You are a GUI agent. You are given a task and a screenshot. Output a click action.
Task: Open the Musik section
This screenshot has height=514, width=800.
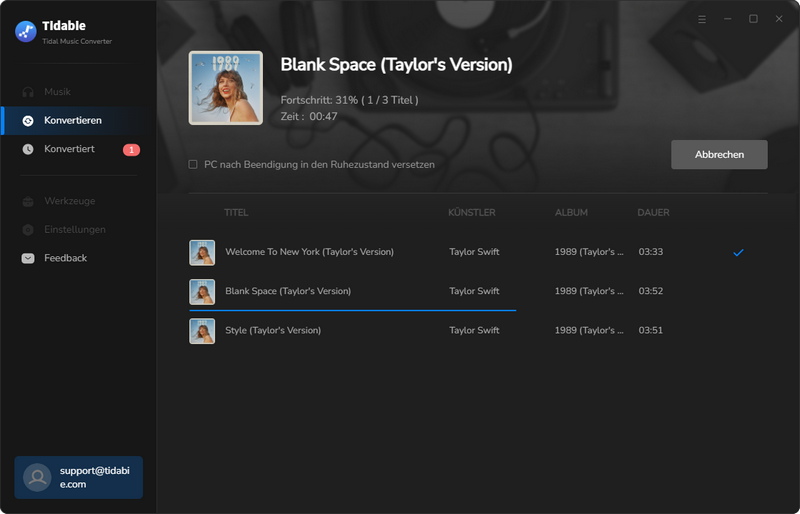[x=57, y=92]
